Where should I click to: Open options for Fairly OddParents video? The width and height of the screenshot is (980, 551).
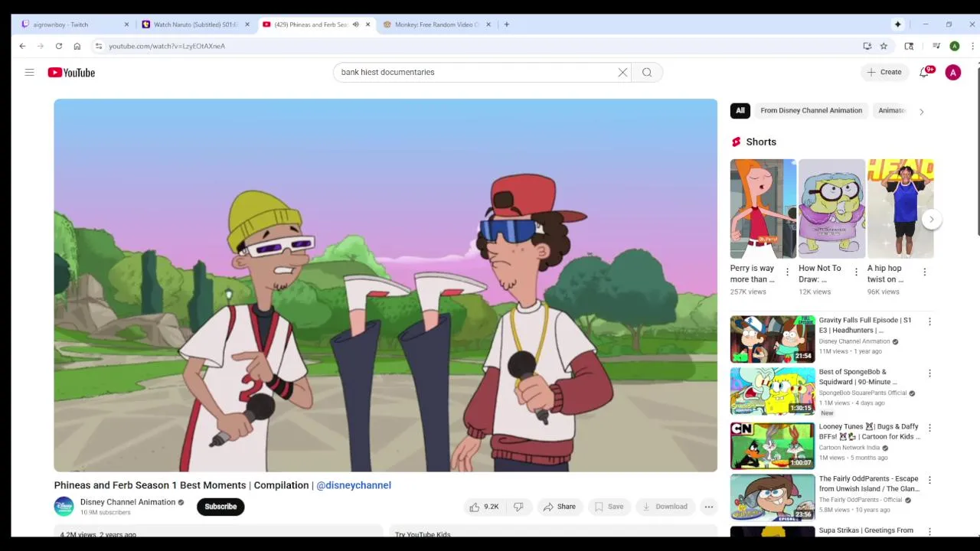tap(929, 480)
